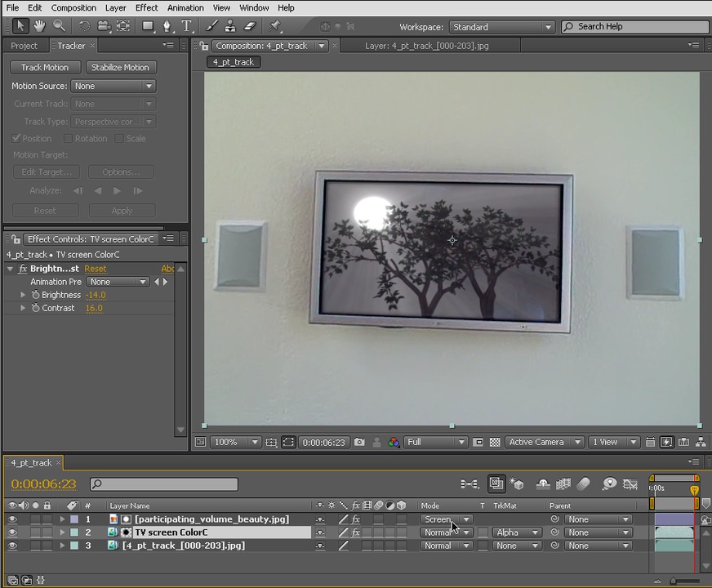The width and height of the screenshot is (712, 588).
Task: Reset the Brightness & Contrast effect
Action: [95, 268]
